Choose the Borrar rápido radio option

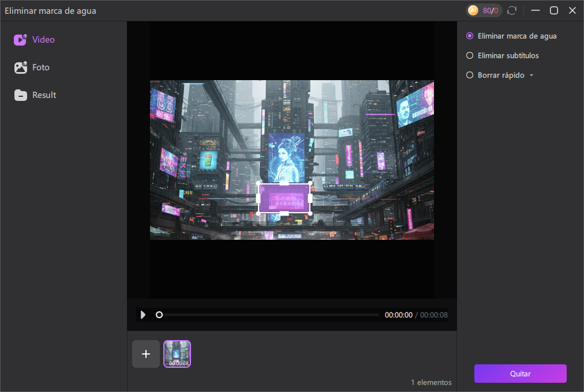point(470,75)
